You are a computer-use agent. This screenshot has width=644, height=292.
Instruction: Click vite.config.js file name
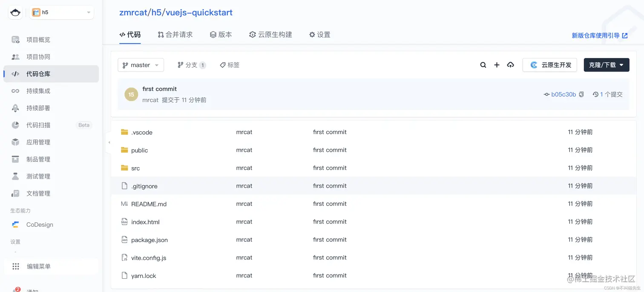coord(149,258)
